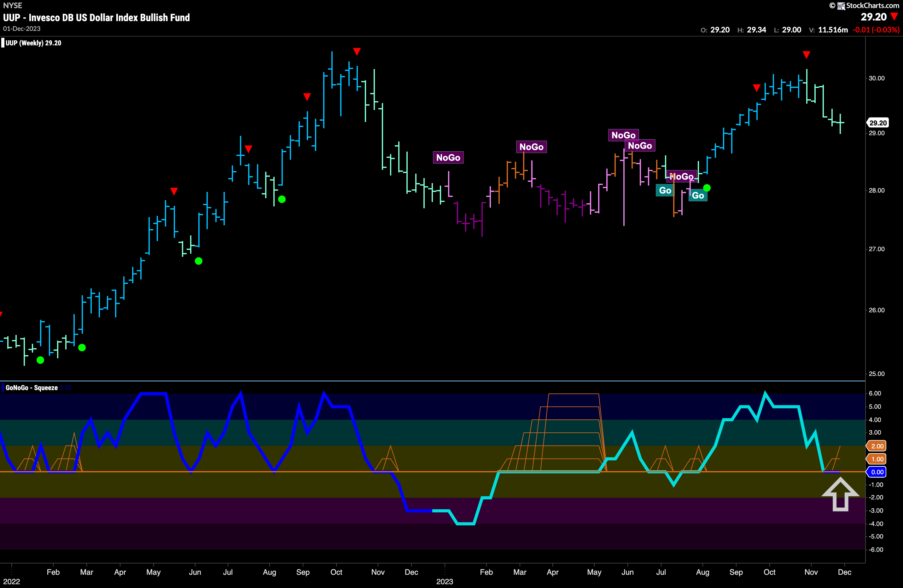Click the 27.00 price axis label
The image size is (903, 588).
pyautogui.click(x=877, y=249)
